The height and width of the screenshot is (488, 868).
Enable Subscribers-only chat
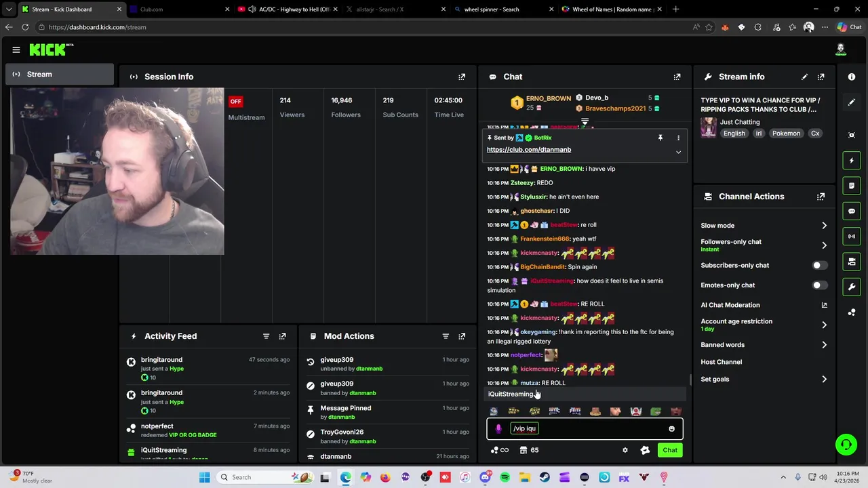pyautogui.click(x=819, y=265)
